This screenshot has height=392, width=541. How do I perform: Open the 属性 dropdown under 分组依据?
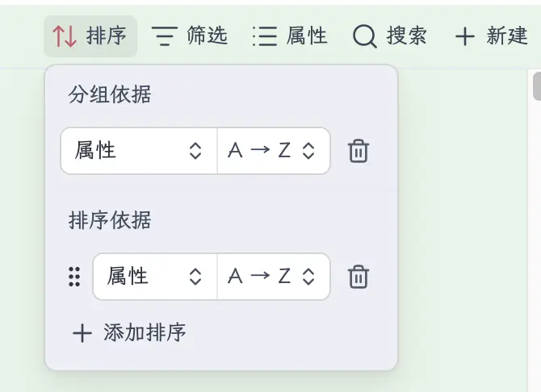139,151
